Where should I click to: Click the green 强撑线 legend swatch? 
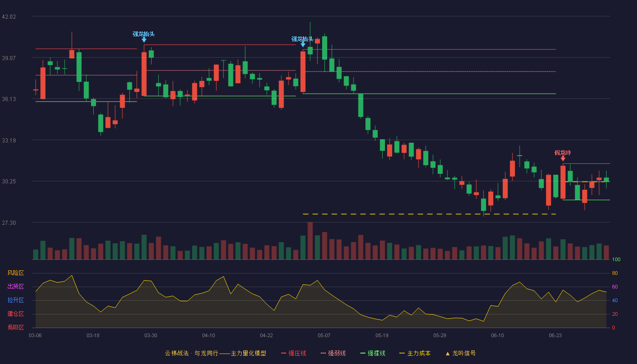(x=363, y=353)
